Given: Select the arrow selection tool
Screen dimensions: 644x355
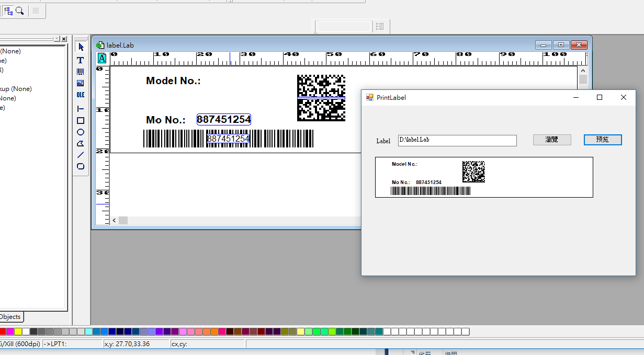Looking at the screenshot, I should 81,47.
